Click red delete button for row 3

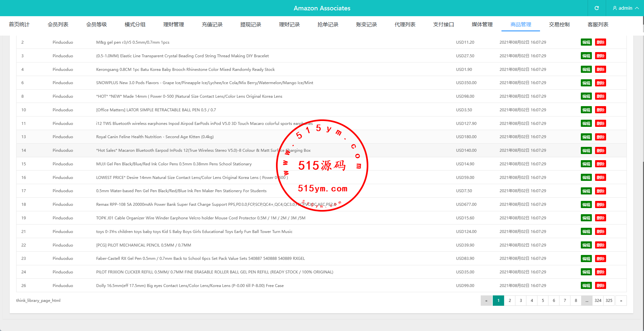[600, 56]
